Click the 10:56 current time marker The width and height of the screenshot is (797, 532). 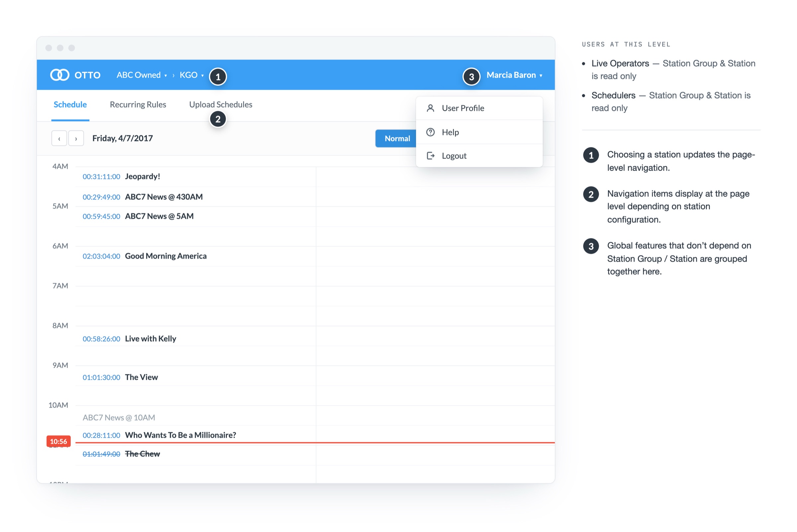[58, 441]
